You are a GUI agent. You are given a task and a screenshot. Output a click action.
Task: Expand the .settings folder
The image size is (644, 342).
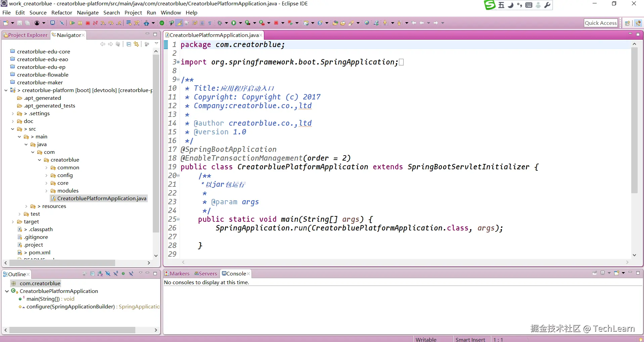13,114
